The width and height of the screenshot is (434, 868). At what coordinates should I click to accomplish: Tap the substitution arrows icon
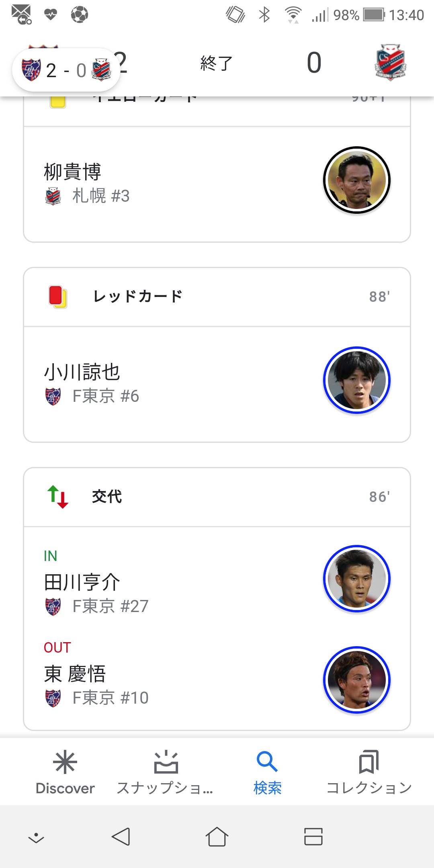pos(57,497)
